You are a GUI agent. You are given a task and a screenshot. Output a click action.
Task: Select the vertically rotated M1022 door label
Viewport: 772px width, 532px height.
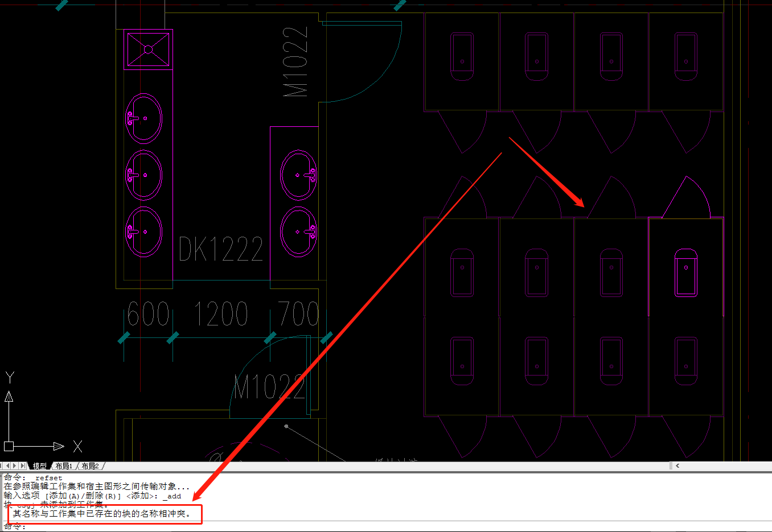(295, 61)
